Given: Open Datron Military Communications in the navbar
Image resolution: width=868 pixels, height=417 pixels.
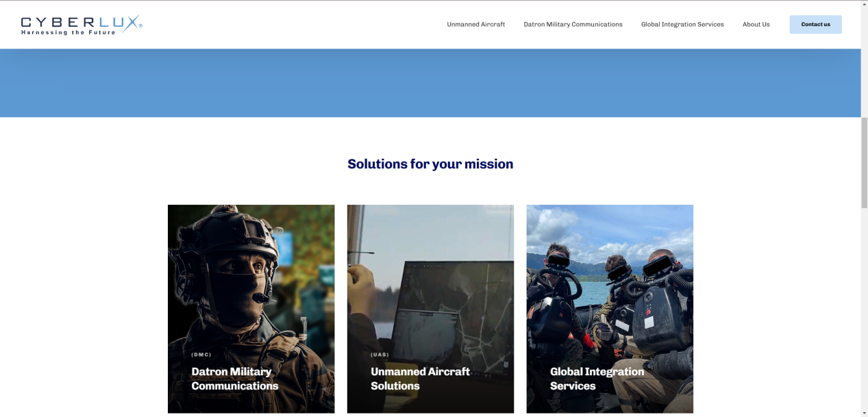Looking at the screenshot, I should pos(573,25).
